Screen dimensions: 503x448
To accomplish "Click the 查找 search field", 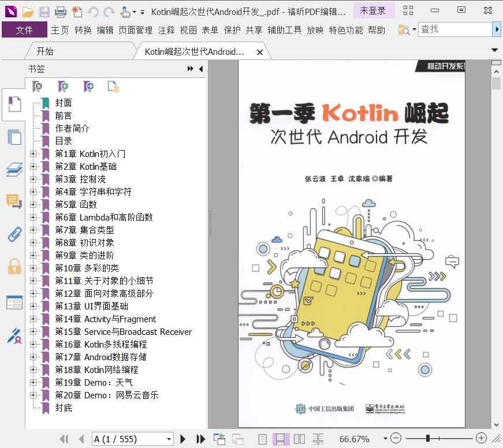I will point(454,29).
